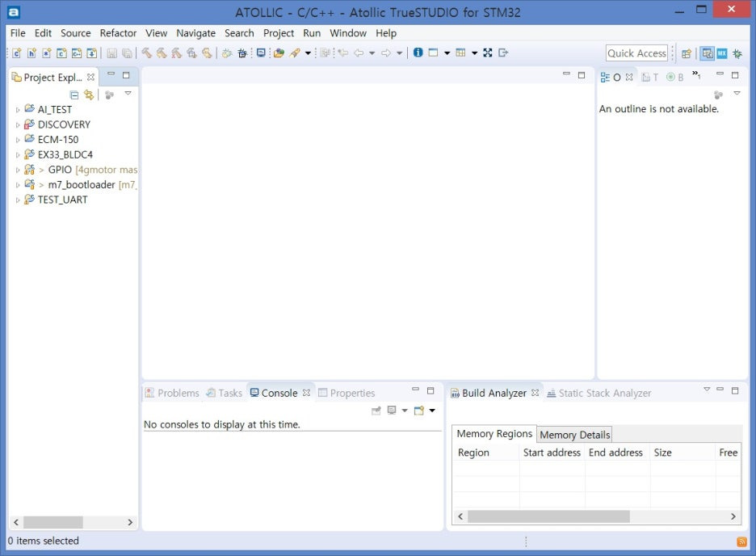Maximize the Project Explorer panel
This screenshot has height=556, width=756.
(x=126, y=75)
